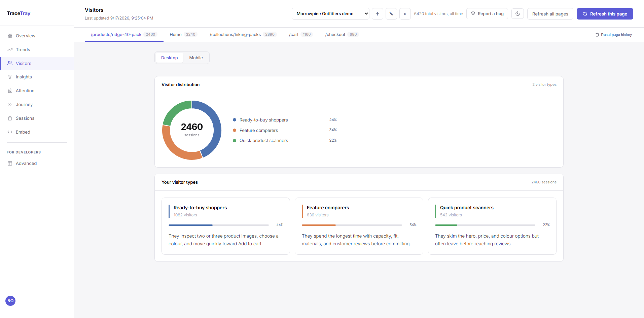Navigate to Journey
This screenshot has height=318, width=644.
(37, 105)
